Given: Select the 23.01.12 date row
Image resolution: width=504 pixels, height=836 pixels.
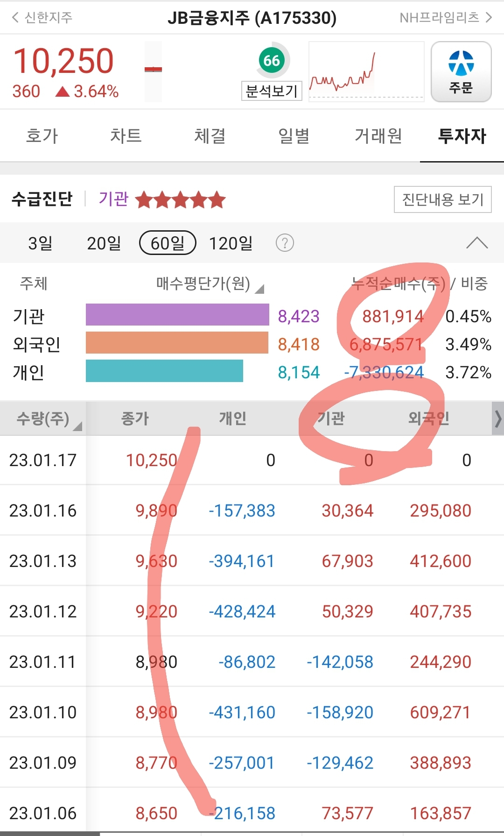Looking at the screenshot, I should pyautogui.click(x=252, y=611).
